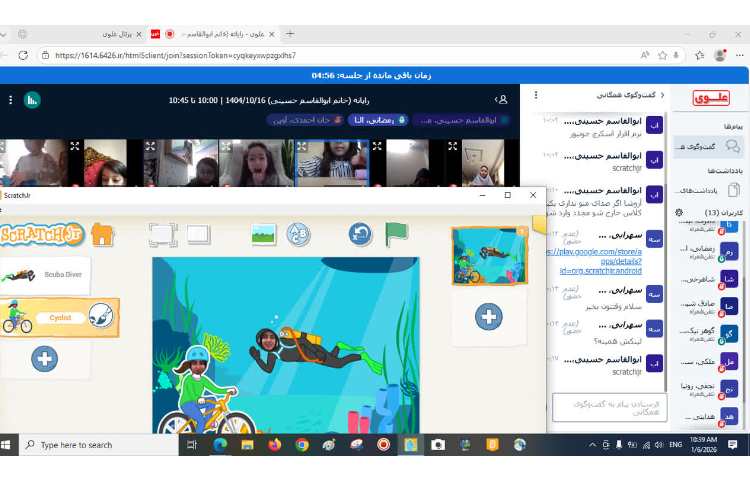Go to ScratchJr home screen icon
The height and width of the screenshot is (480, 750).
pyautogui.click(x=102, y=235)
